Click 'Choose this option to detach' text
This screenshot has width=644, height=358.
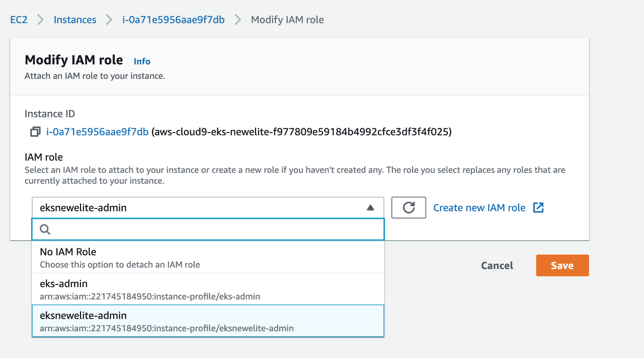(120, 264)
